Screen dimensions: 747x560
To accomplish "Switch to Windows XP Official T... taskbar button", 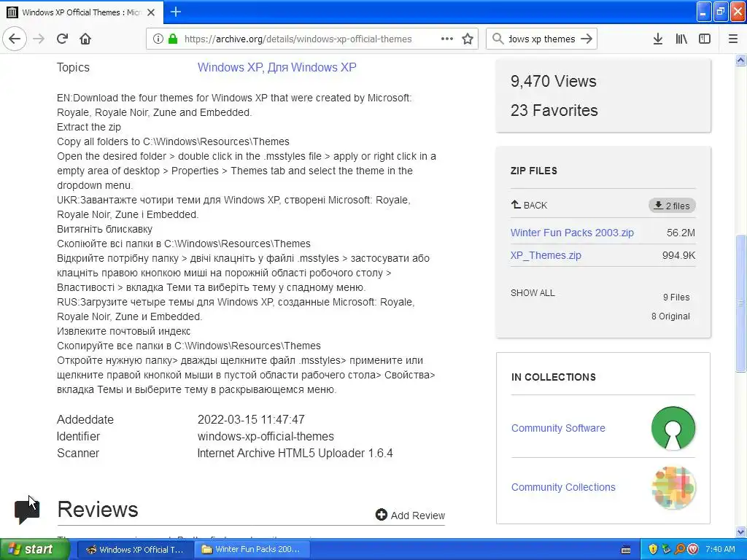I will (135, 549).
